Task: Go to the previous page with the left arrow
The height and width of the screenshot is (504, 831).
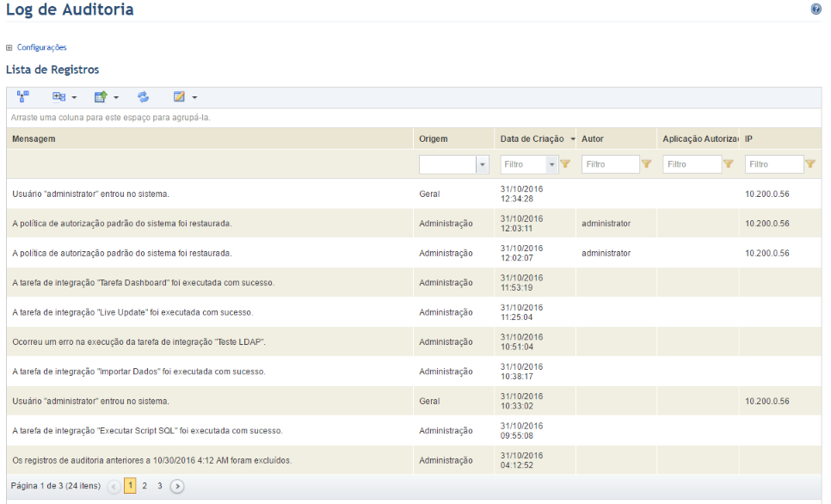Action: [114, 486]
